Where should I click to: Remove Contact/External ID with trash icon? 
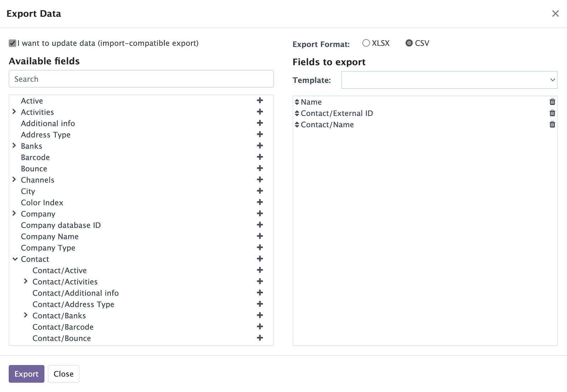[x=552, y=113]
